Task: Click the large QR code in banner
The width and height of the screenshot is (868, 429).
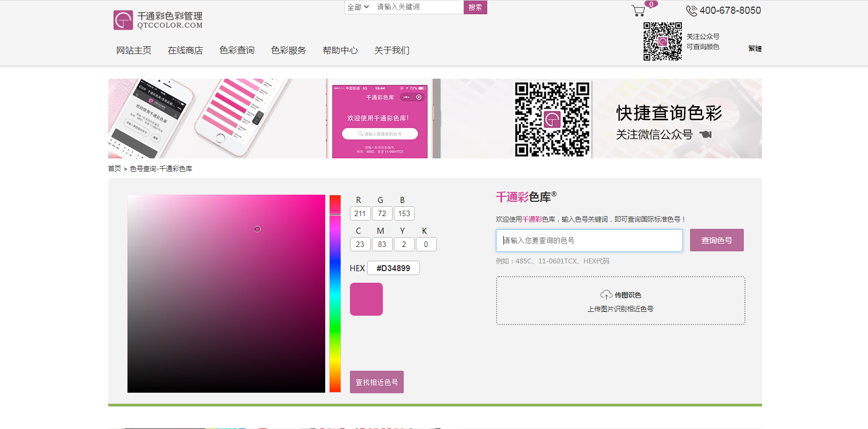Action: click(552, 119)
